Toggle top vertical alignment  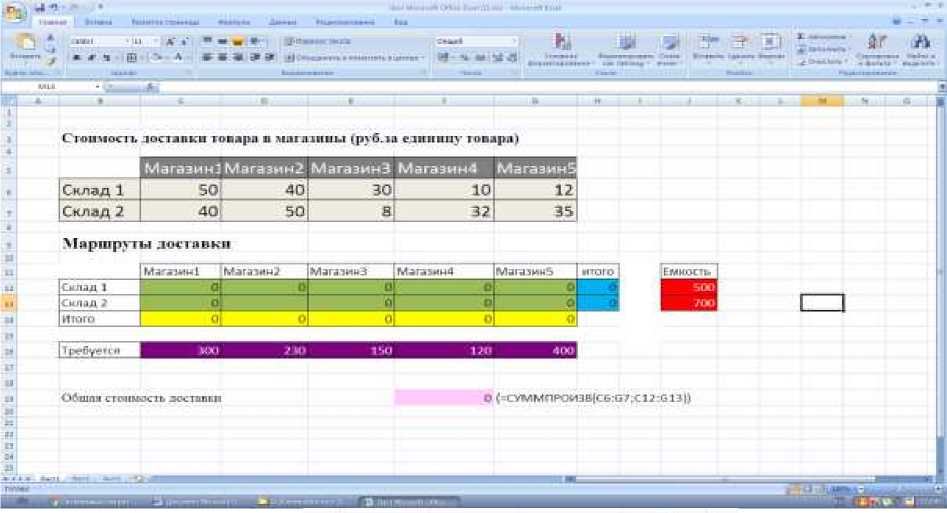point(207,41)
